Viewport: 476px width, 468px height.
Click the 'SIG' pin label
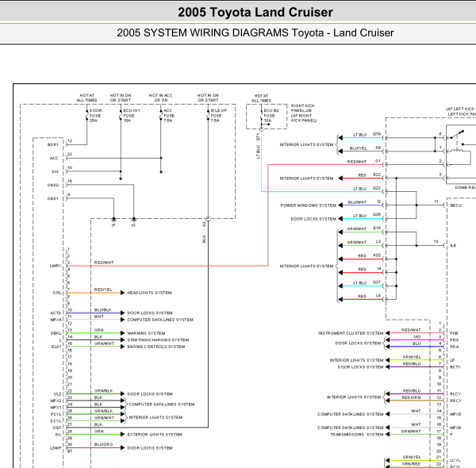click(x=55, y=172)
